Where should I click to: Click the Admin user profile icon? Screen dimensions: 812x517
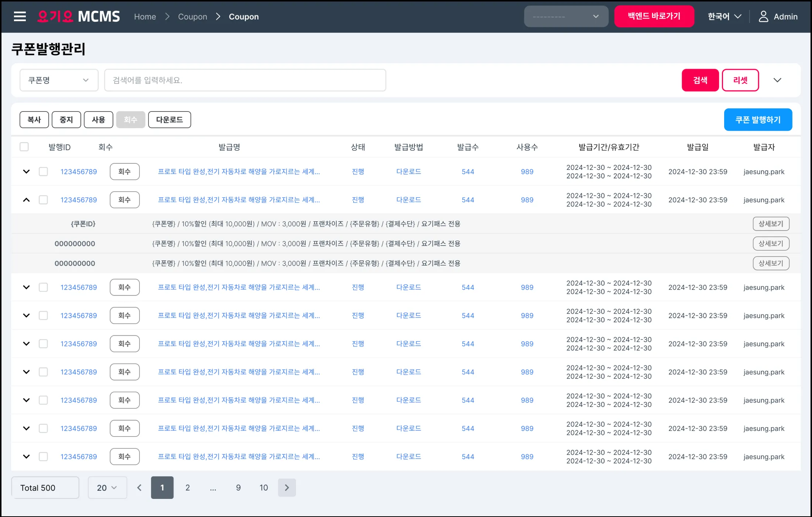pos(763,17)
